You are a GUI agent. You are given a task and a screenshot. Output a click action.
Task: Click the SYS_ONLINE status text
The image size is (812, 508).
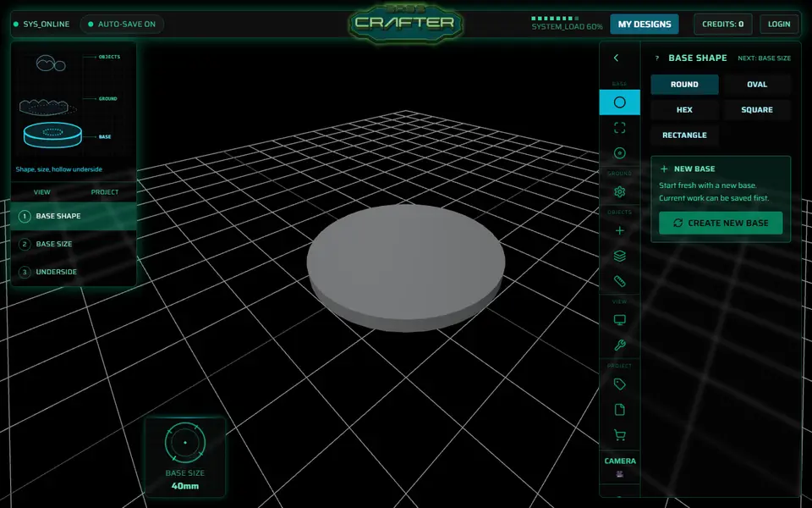pos(46,25)
